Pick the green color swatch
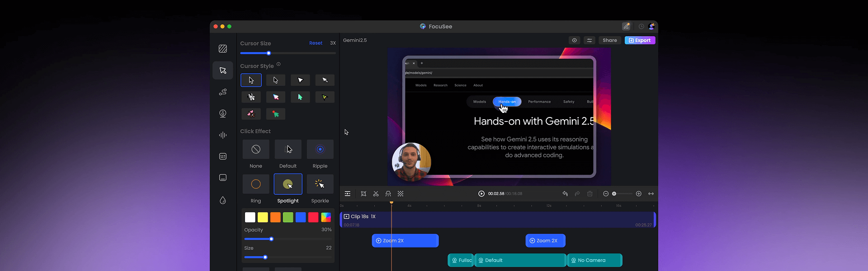This screenshot has height=271, width=868. pos(288,217)
